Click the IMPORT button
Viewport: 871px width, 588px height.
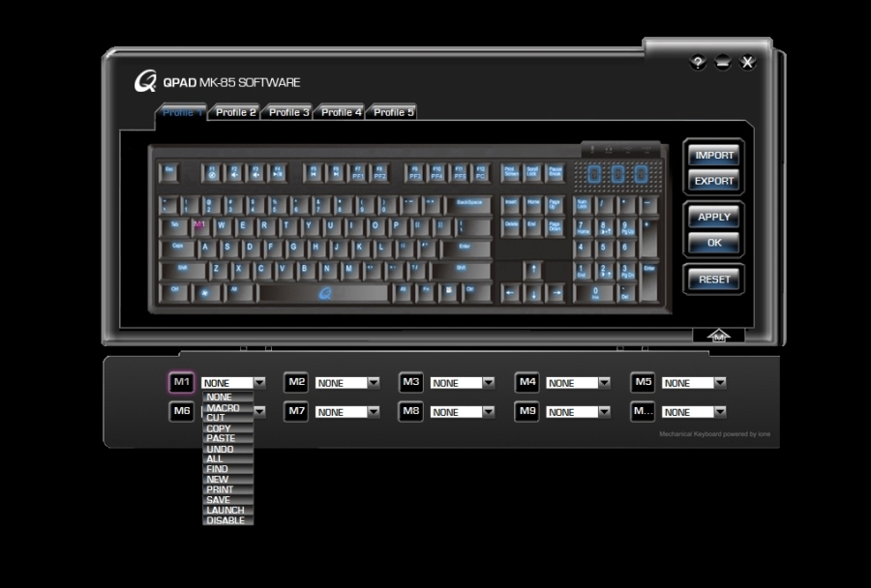[714, 155]
